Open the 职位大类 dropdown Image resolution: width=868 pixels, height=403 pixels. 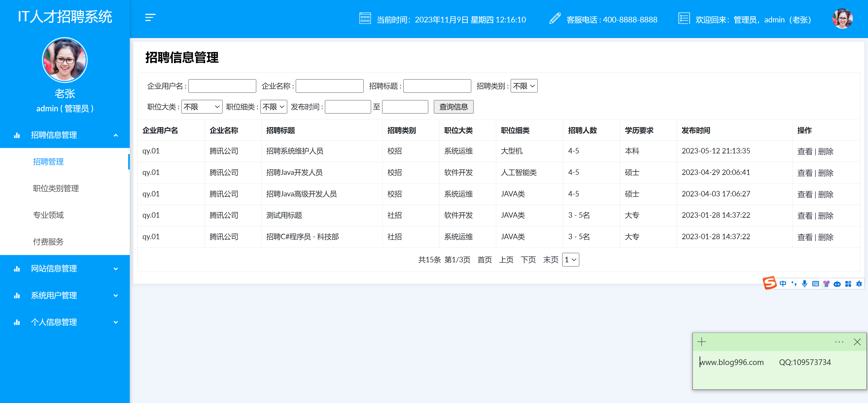point(201,107)
